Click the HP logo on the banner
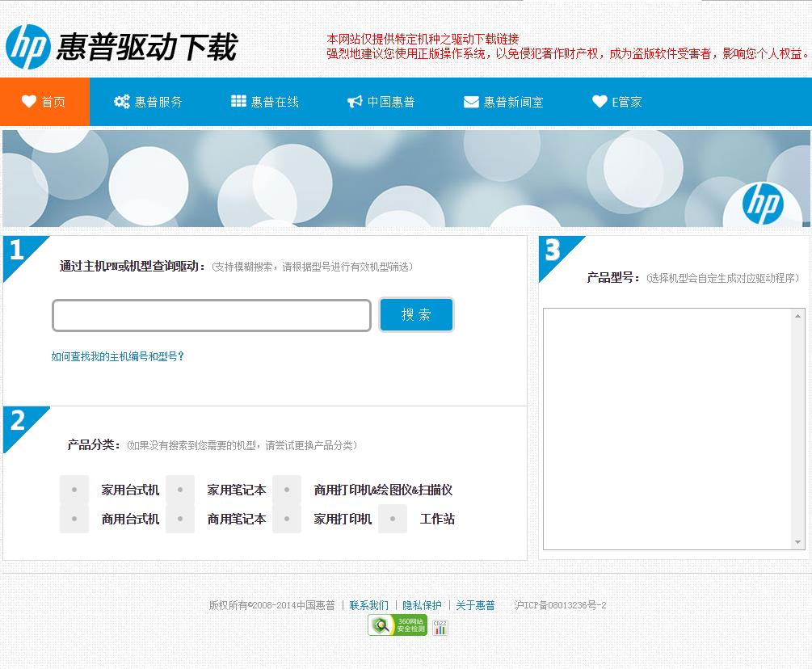Viewport: 812px width, 669px height. click(x=762, y=204)
